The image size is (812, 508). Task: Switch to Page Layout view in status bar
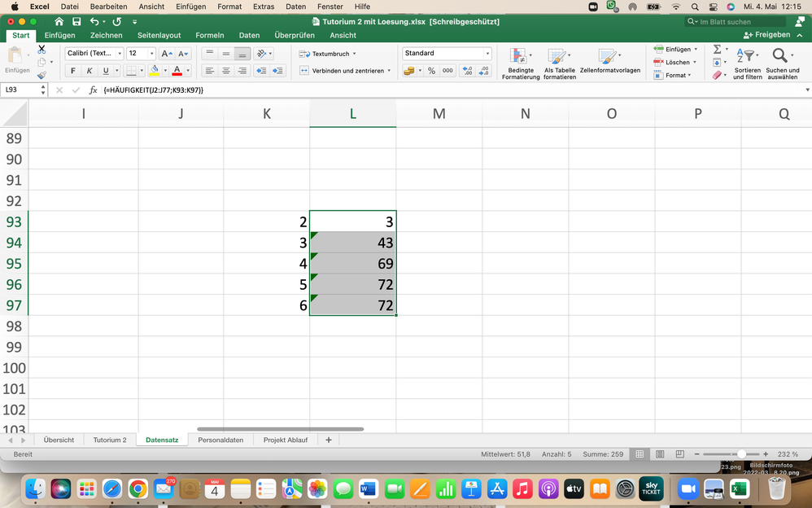660,454
